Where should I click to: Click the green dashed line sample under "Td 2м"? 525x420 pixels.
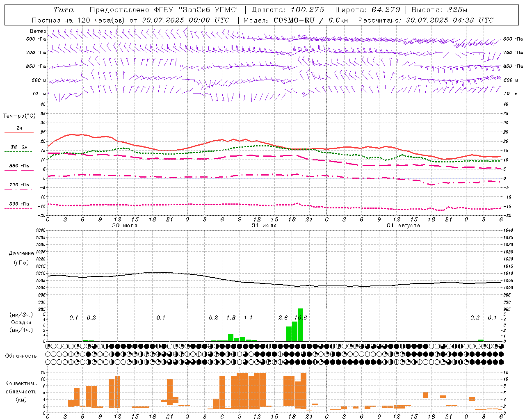coord(19,152)
